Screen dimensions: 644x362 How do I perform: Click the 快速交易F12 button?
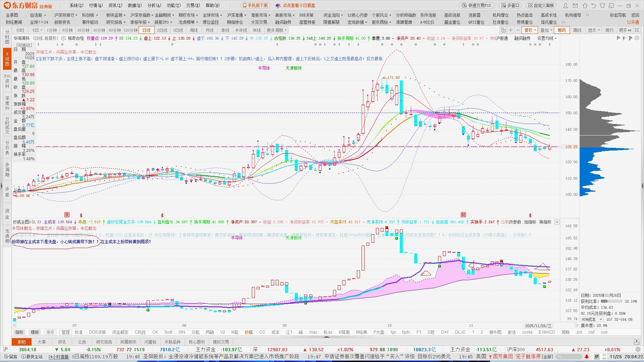(476, 5)
